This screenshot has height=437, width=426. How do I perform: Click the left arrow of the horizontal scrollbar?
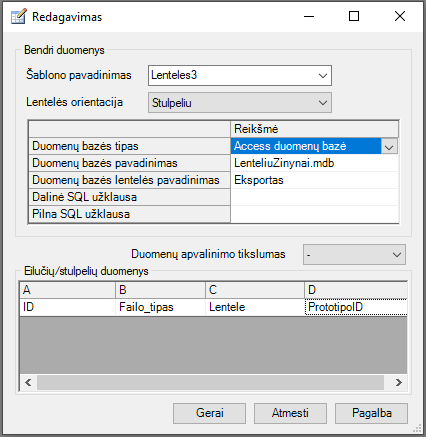point(28,382)
